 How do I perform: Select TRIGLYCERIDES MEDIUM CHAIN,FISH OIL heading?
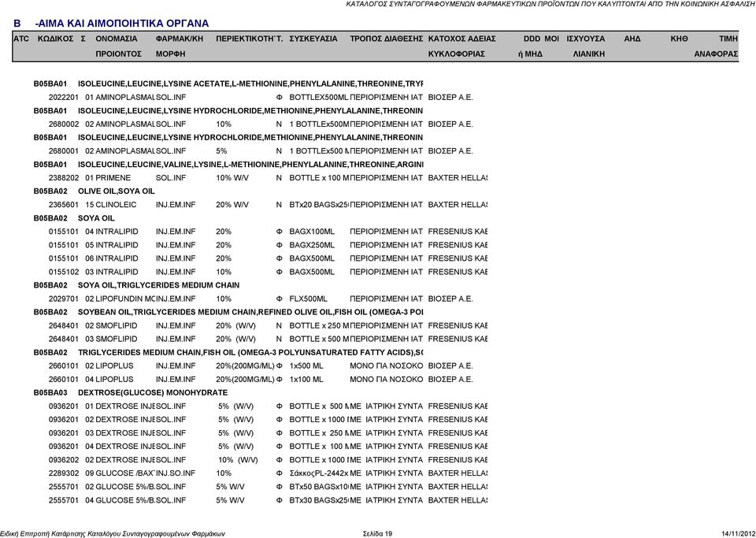250,353
